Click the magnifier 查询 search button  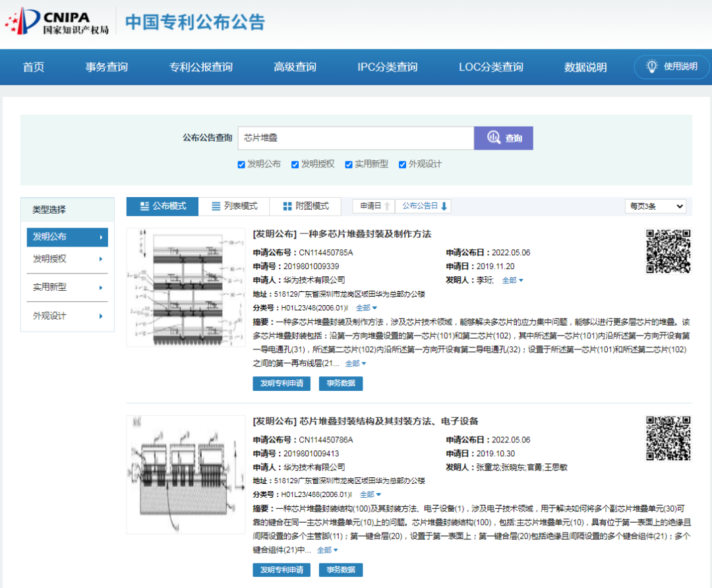point(504,138)
